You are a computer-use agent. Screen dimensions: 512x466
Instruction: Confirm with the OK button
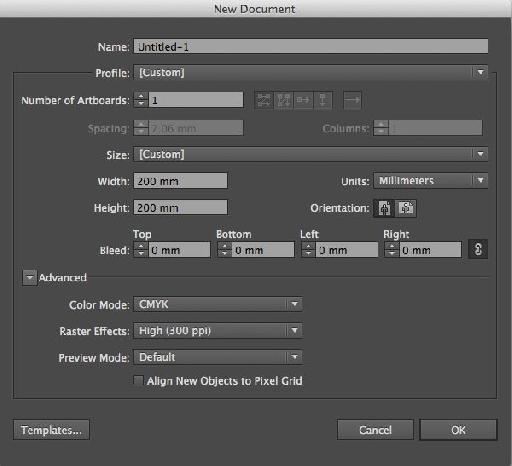(458, 430)
